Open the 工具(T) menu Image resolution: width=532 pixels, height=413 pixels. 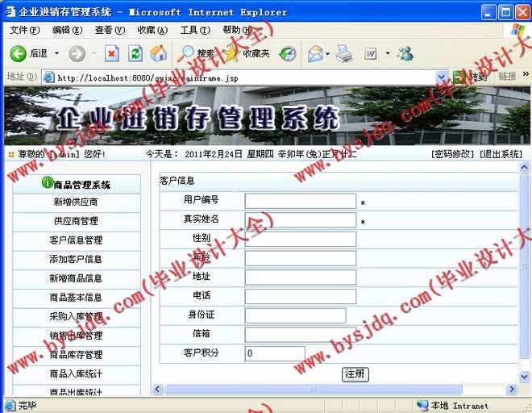[x=193, y=30]
